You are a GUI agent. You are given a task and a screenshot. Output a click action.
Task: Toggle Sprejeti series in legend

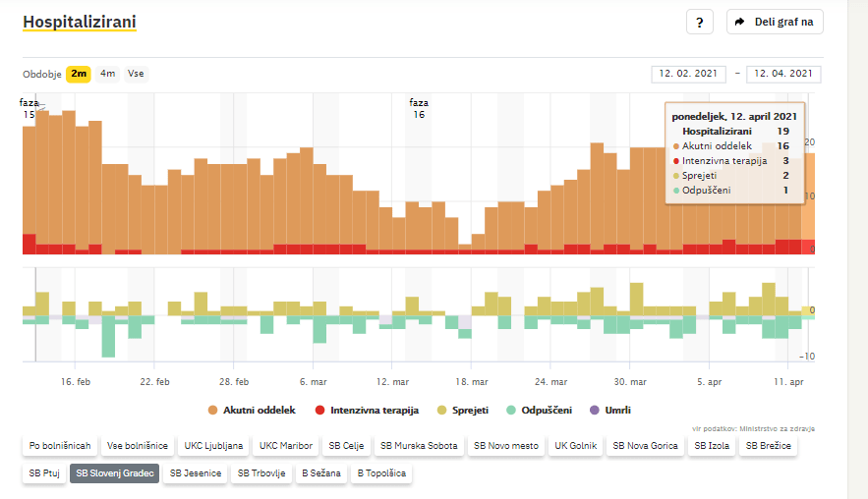tap(461, 410)
